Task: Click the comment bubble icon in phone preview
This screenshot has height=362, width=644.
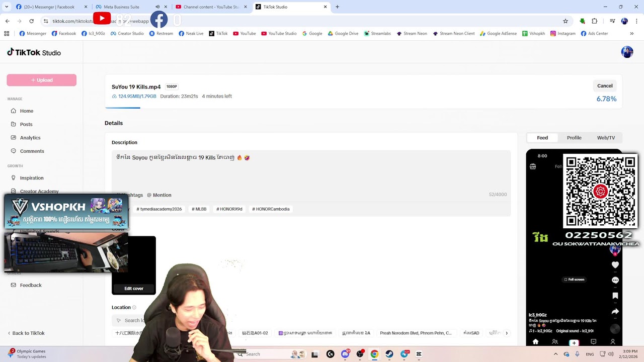Action: [615, 280]
